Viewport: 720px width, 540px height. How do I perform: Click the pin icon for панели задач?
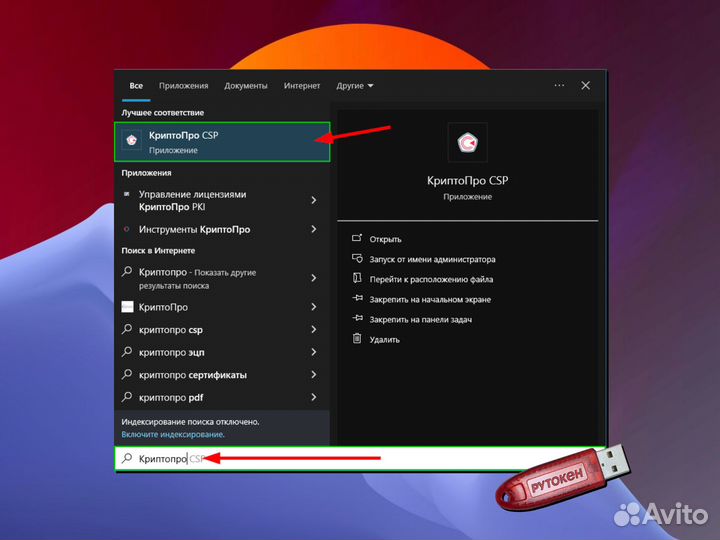tap(357, 318)
